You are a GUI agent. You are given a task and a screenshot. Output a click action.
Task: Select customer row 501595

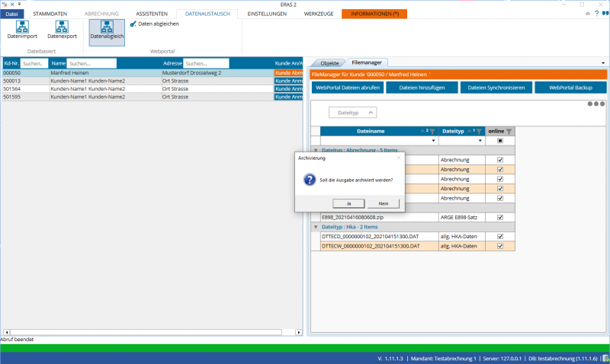click(152, 97)
